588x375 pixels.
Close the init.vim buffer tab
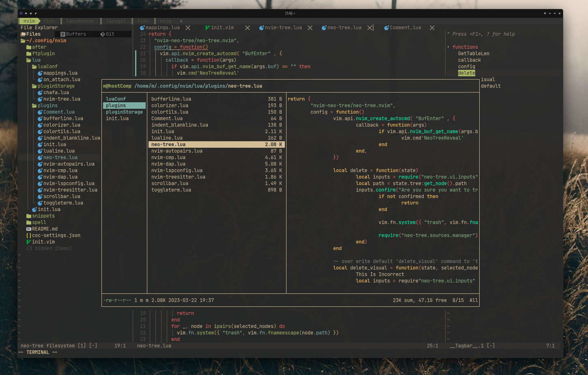coord(248,28)
